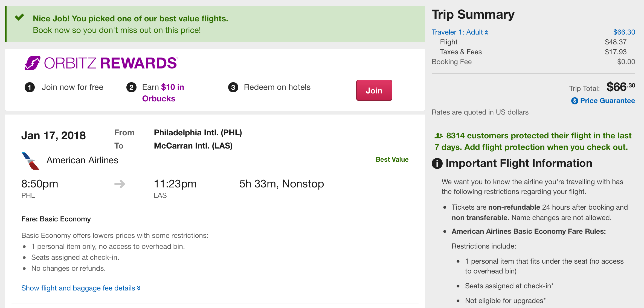The image size is (644, 308).
Task: Click the customers protected people icon
Action: tap(439, 136)
